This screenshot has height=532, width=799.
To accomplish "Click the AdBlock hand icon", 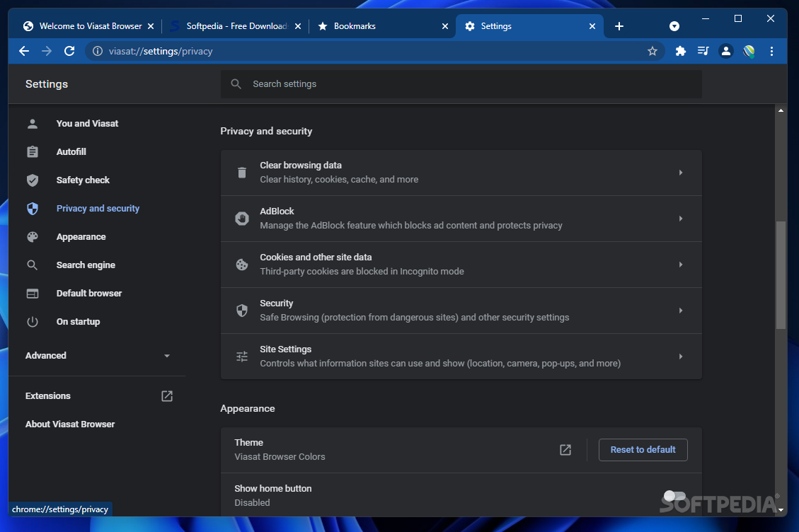I will 242,219.
